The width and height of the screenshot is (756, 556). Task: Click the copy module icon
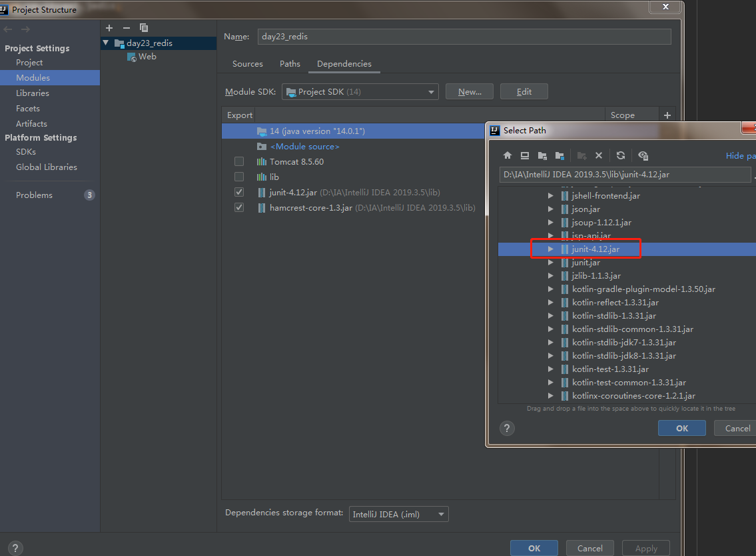tap(144, 28)
